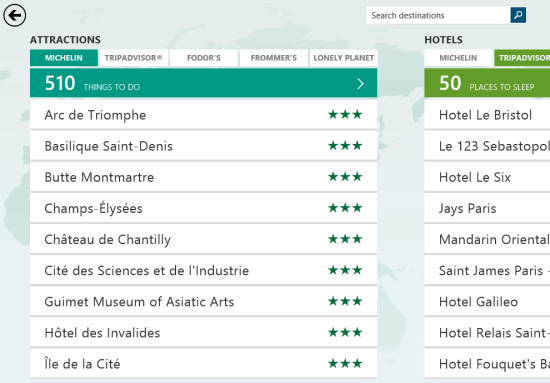
Task: Open Champs-Élysées from the attractions list
Action: (x=203, y=208)
